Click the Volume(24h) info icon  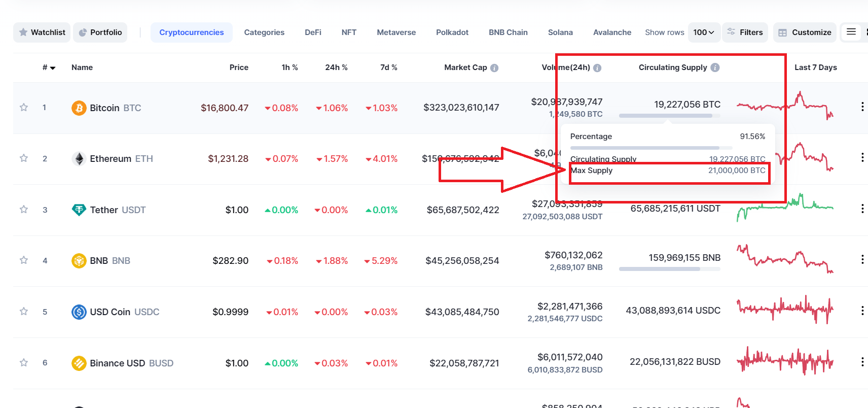point(597,68)
